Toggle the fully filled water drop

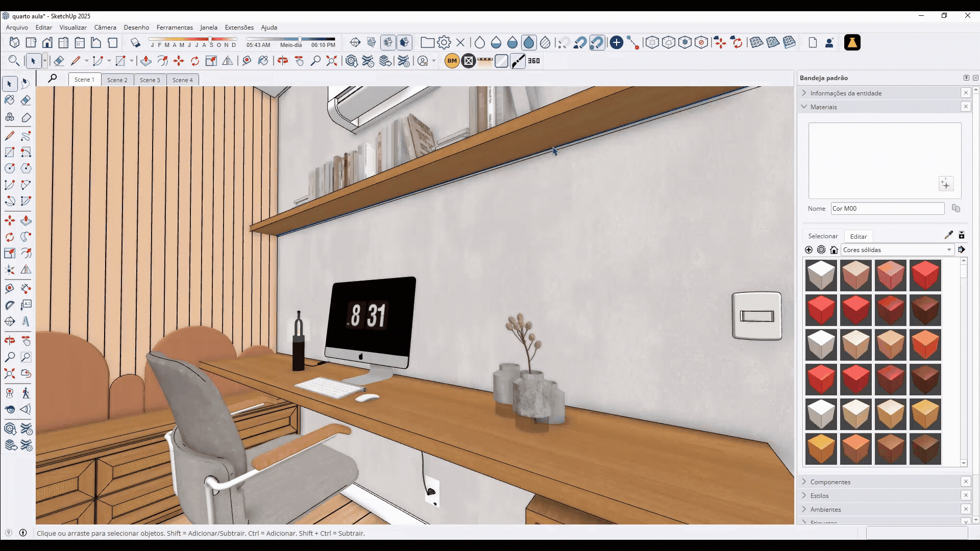[529, 42]
